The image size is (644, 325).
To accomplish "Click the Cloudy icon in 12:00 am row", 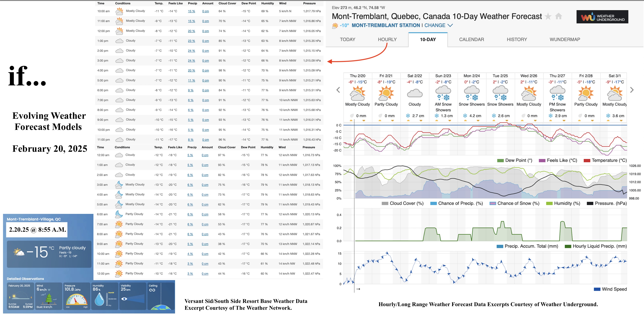I will (x=119, y=155).
